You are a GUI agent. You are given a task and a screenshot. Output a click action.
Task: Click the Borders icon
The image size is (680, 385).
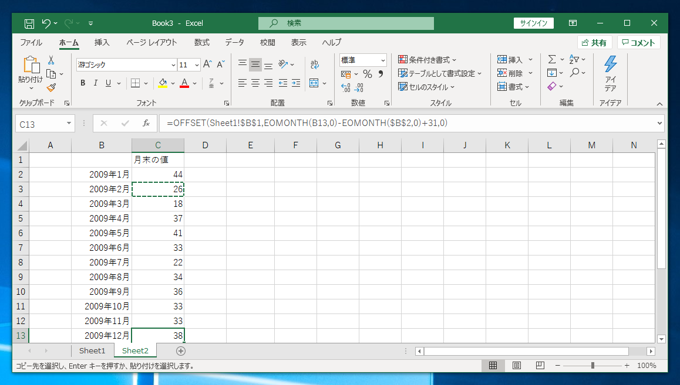(x=135, y=83)
